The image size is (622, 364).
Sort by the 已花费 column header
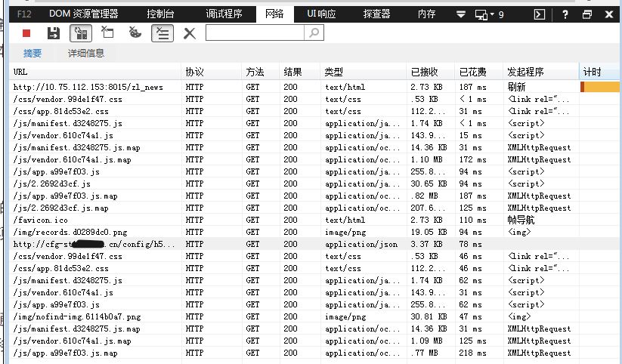(x=479, y=72)
